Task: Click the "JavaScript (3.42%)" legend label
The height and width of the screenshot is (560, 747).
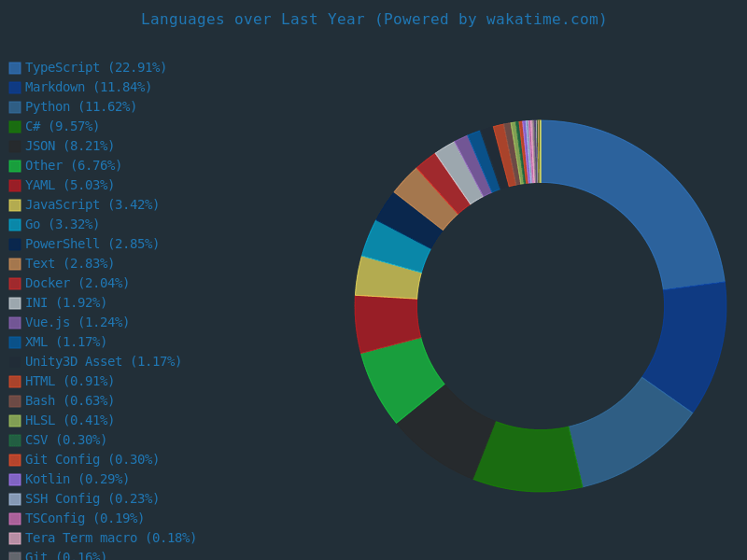Action: pyautogui.click(x=92, y=205)
